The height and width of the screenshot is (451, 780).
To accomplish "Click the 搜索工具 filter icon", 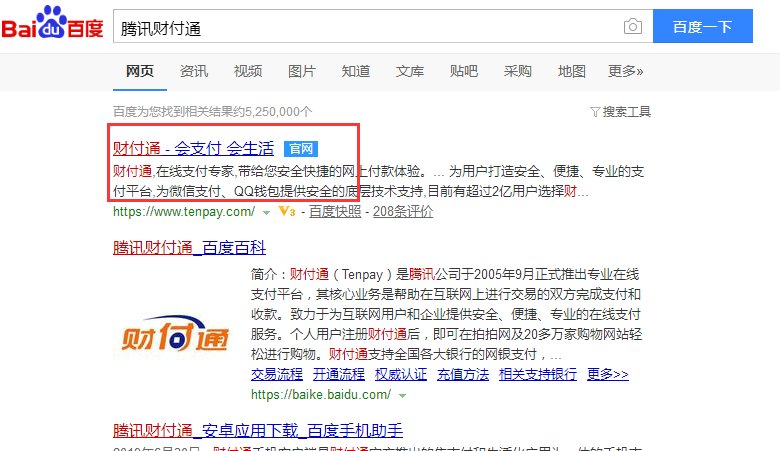I will tap(595, 112).
